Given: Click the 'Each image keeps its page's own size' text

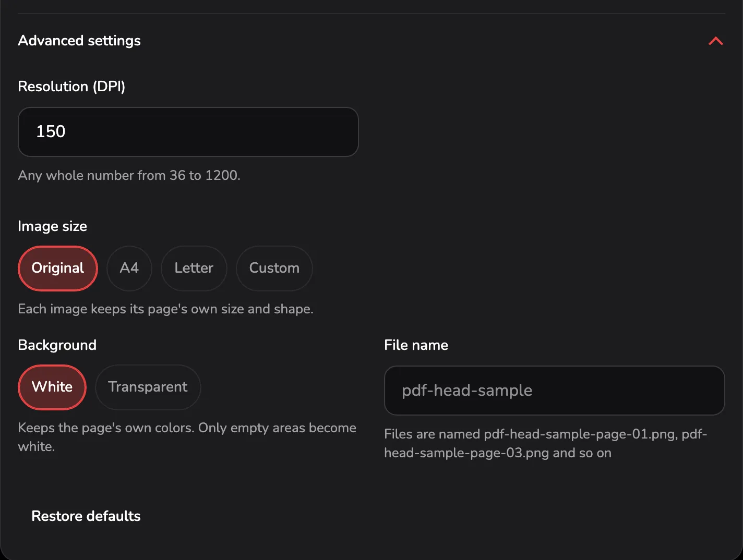Looking at the screenshot, I should click(x=166, y=309).
